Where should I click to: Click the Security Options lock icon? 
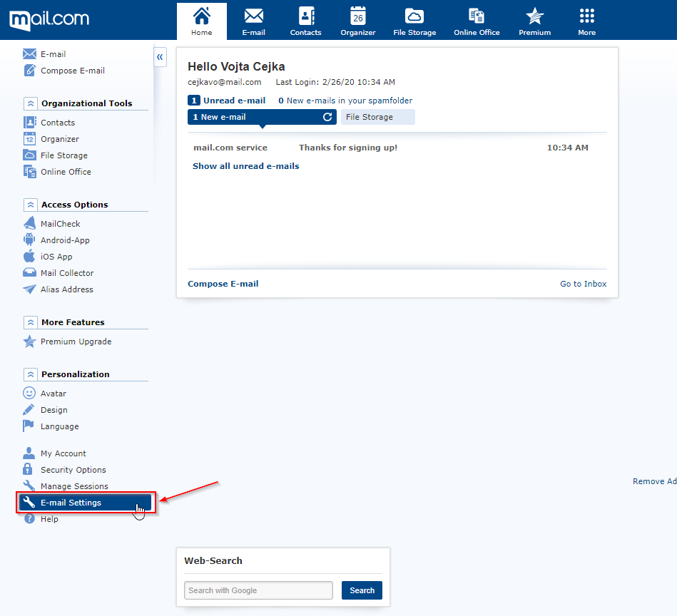tap(28, 469)
